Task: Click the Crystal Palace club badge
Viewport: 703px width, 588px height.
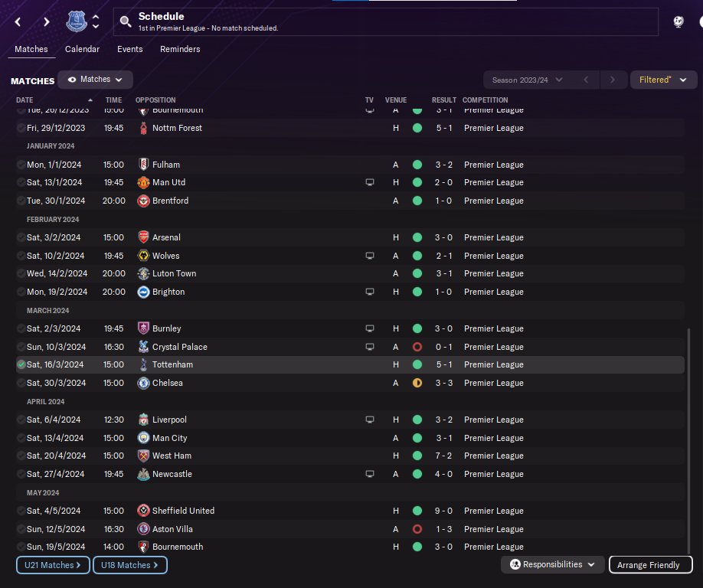Action: click(143, 347)
